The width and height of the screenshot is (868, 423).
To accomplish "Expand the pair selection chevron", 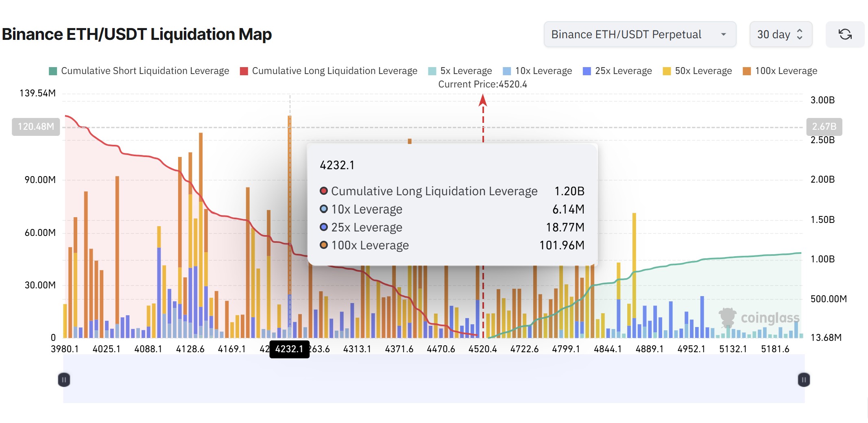I will click(724, 35).
